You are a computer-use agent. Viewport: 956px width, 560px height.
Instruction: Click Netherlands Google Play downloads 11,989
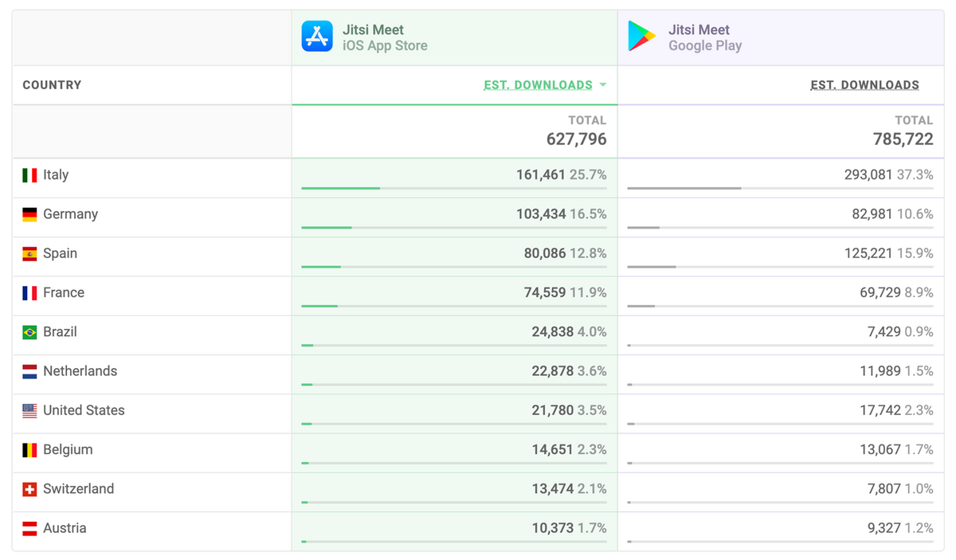(x=880, y=370)
